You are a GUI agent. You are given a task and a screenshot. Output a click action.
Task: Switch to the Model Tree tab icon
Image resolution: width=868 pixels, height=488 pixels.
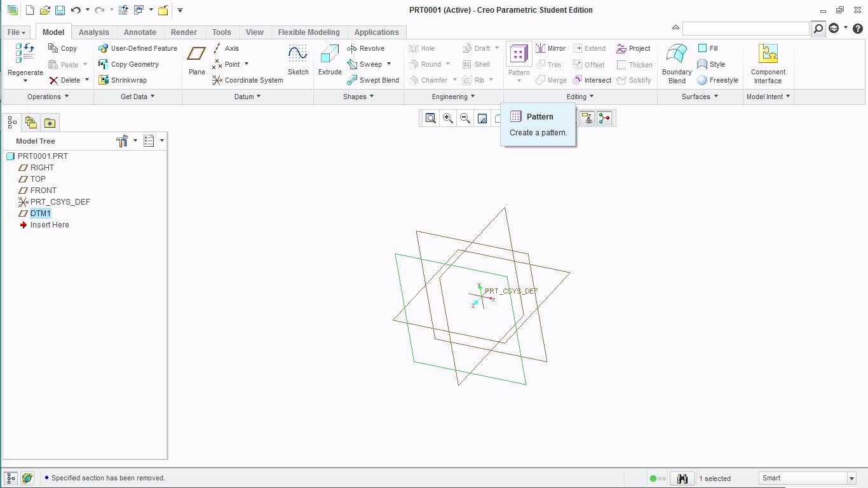pos(12,123)
